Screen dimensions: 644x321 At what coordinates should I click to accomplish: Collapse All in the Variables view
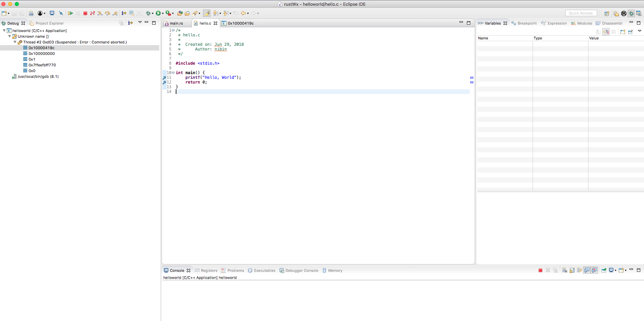tap(614, 31)
